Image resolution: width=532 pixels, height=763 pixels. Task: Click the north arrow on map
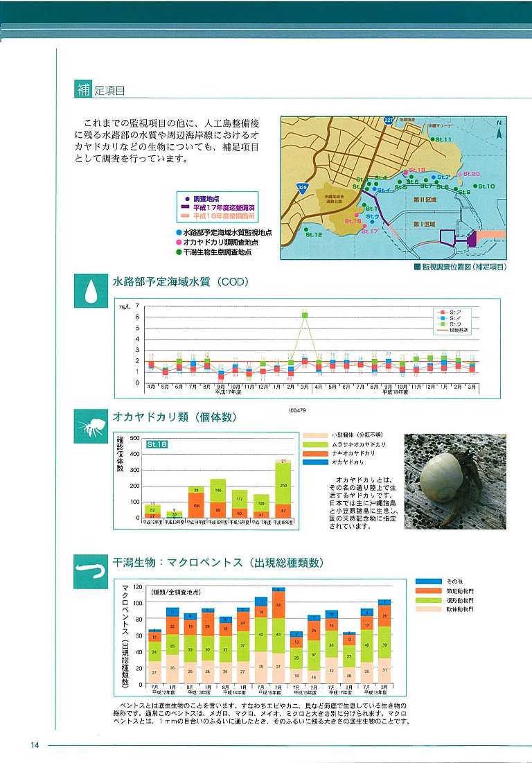[x=499, y=130]
